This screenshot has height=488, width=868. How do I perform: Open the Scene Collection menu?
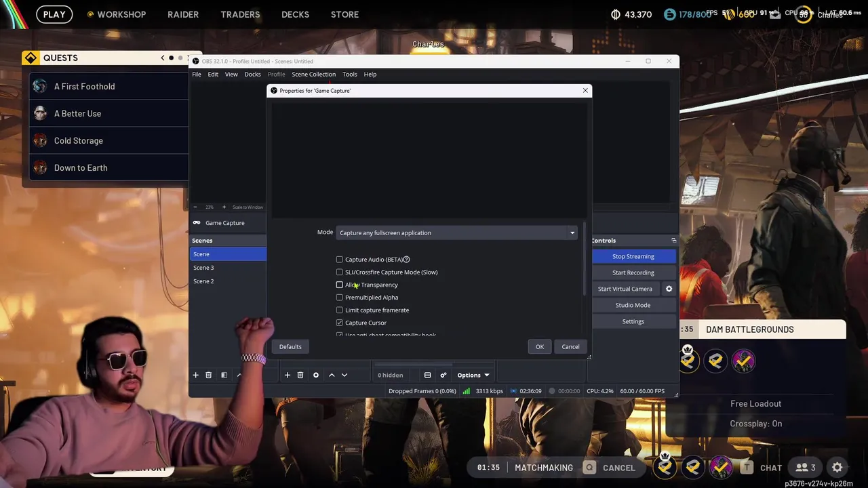tap(313, 75)
